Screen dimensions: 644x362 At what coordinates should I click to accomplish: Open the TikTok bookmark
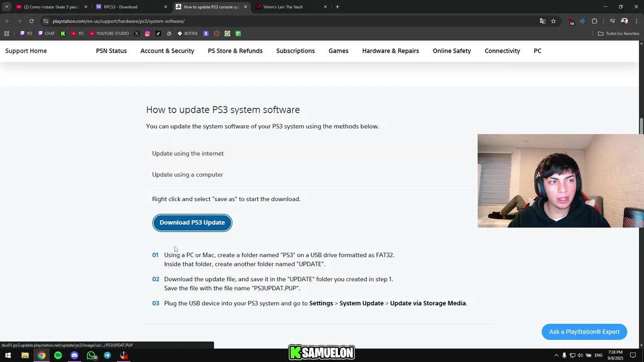(158, 34)
